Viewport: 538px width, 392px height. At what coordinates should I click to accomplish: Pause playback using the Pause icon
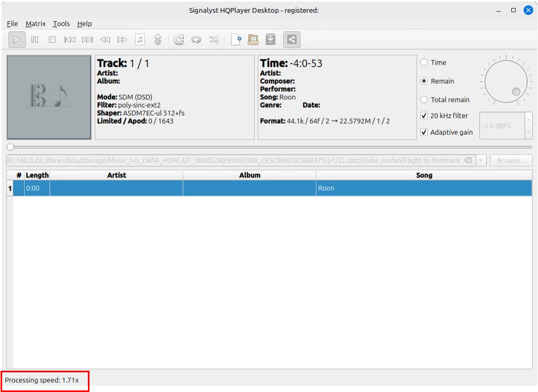(35, 40)
